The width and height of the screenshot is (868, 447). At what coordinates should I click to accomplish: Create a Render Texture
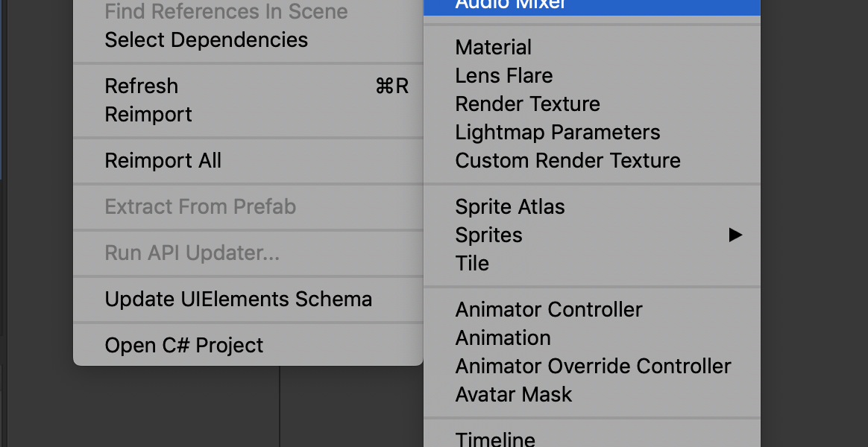pyautogui.click(x=527, y=104)
